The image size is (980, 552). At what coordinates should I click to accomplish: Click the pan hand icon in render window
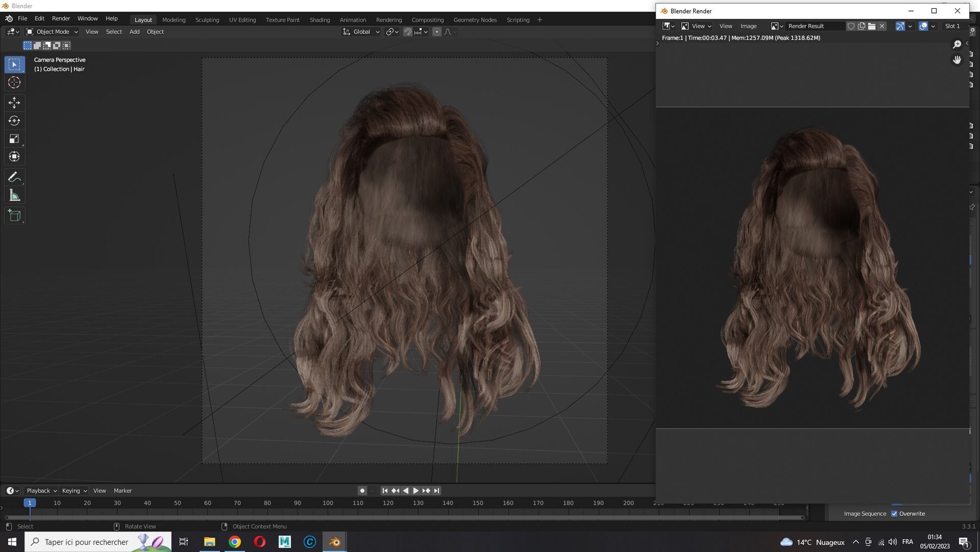click(957, 60)
